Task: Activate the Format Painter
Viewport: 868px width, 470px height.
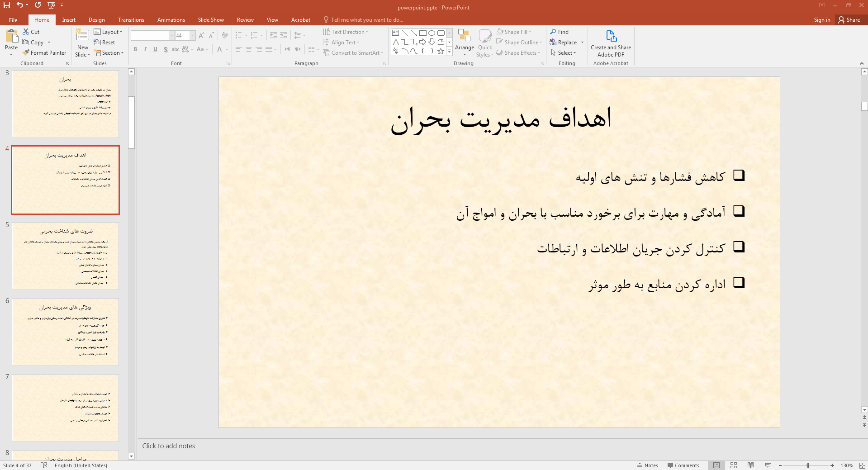Action: pyautogui.click(x=44, y=52)
